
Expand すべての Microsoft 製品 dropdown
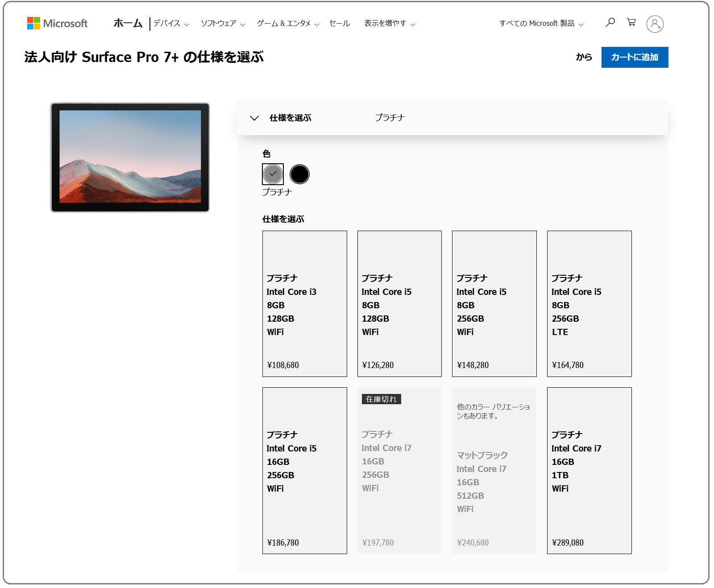541,23
